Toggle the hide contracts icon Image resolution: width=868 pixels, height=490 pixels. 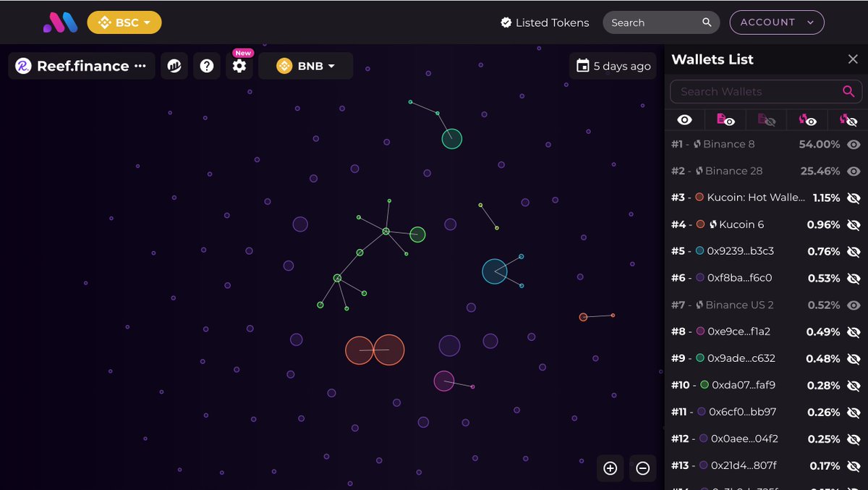tap(767, 120)
